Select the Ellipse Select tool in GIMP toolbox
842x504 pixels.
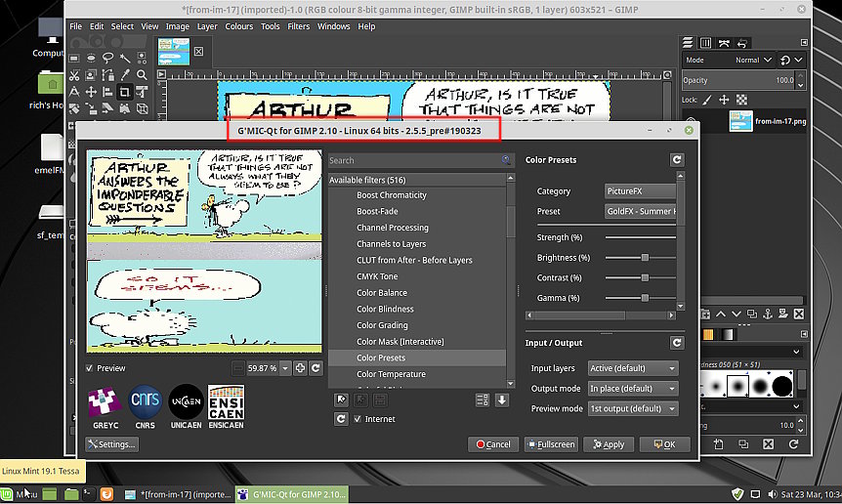(91, 58)
